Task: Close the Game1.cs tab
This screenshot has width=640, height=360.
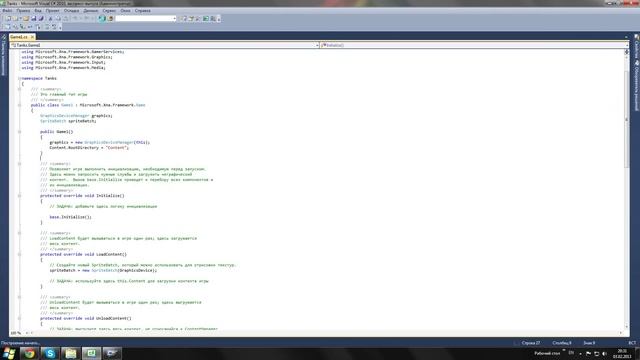Action: 32,37
